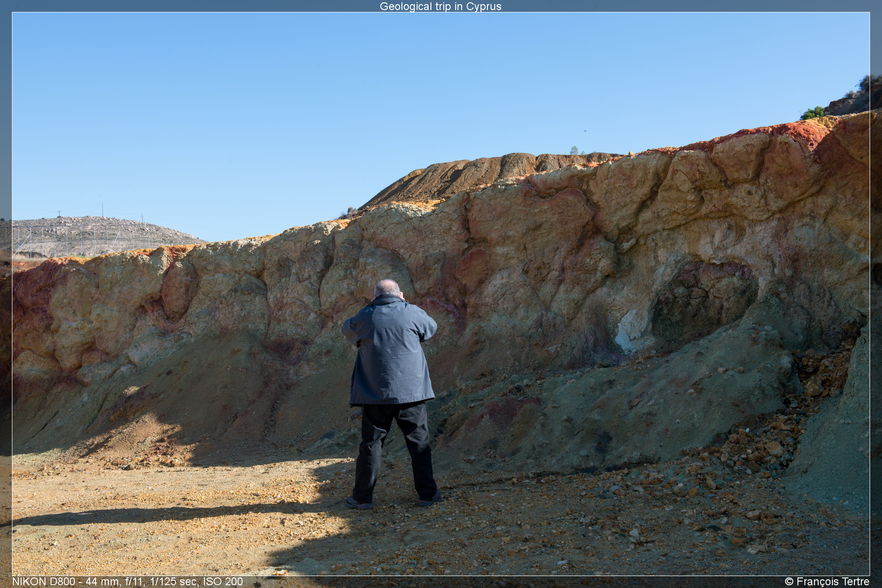This screenshot has width=882, height=588.
Task: Click the 'Geological trip in Cyprus' title
Action: (441, 6)
